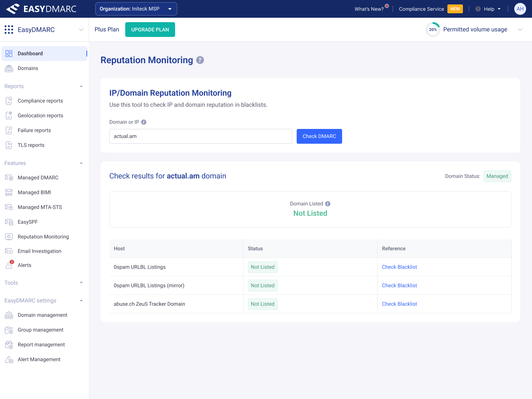532x399 pixels.
Task: Click the UPGRADE PLAN button
Action: coord(150,30)
